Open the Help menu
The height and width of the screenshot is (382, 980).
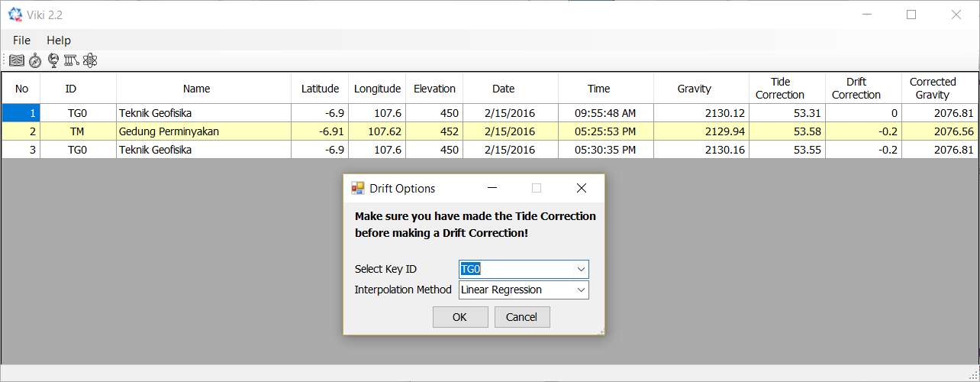pyautogui.click(x=59, y=40)
